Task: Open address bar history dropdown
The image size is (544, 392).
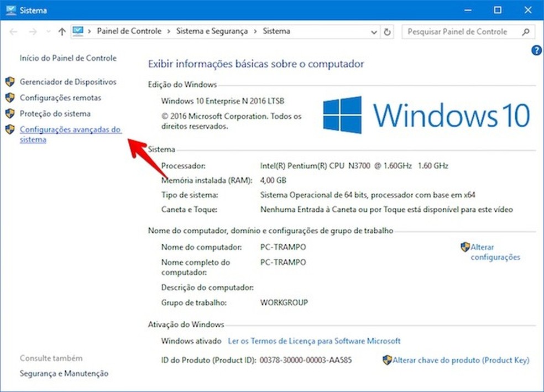Action: [374, 32]
